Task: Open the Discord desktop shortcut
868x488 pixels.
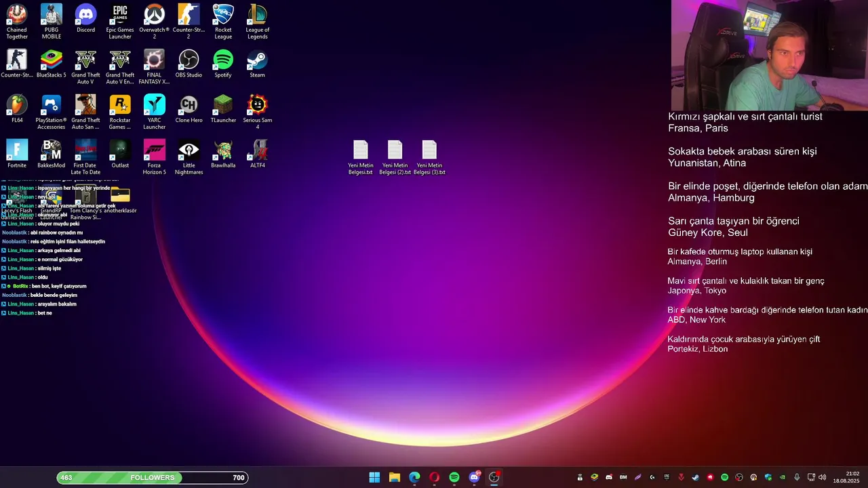Action: point(85,19)
